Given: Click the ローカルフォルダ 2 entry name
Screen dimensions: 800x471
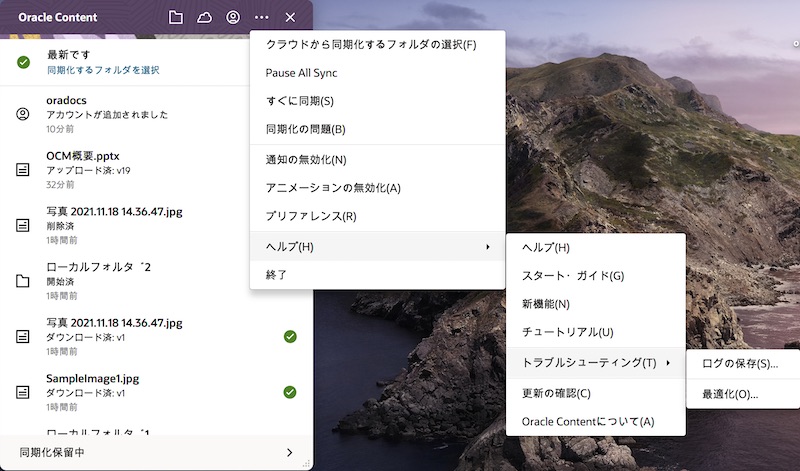Looking at the screenshot, I should click(x=98, y=267).
